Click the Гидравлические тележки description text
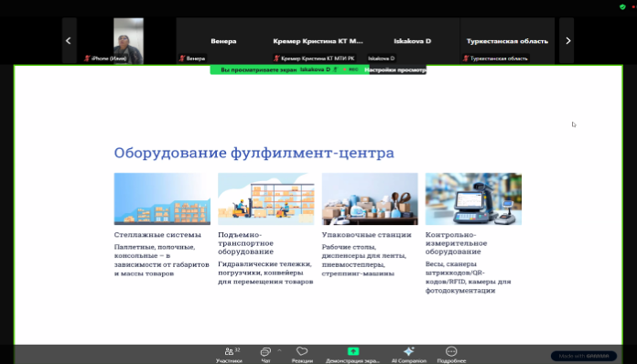The image size is (637, 364). click(x=265, y=273)
